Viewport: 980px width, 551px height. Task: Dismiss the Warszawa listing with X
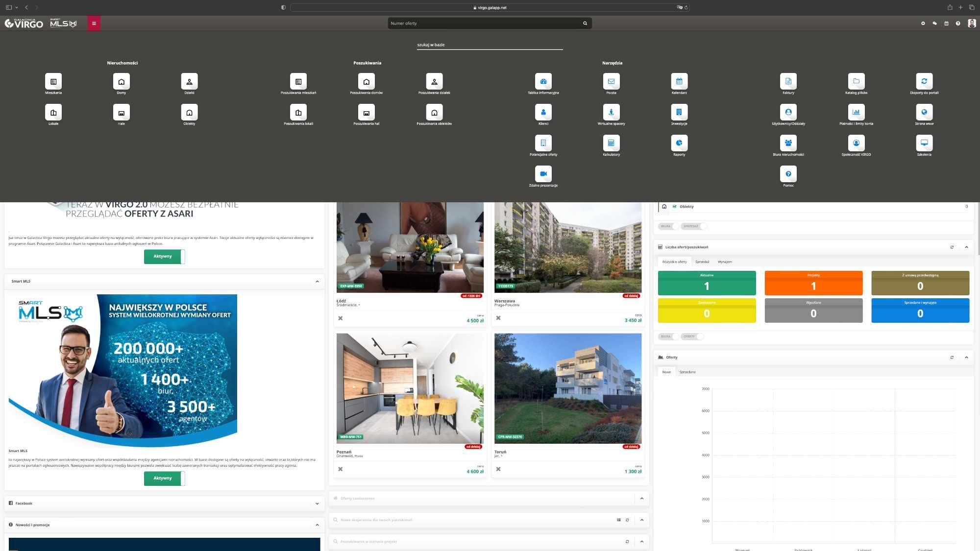pos(498,318)
